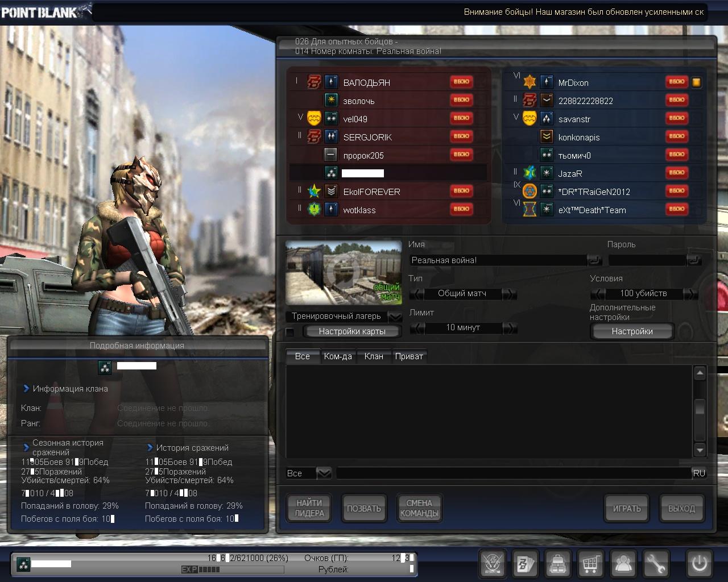
Task: Open the PB cards icon
Action: [x=524, y=564]
